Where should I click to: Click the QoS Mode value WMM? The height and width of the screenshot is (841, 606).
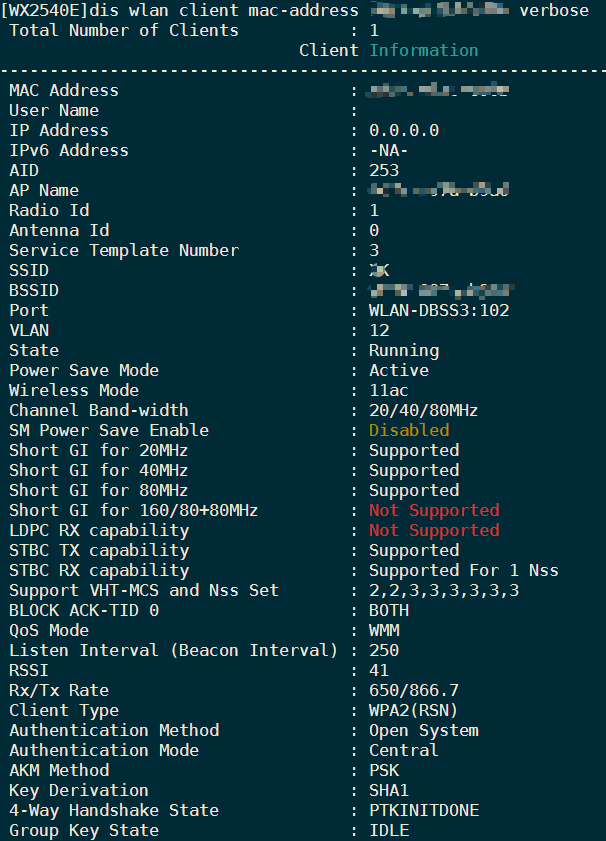point(384,630)
